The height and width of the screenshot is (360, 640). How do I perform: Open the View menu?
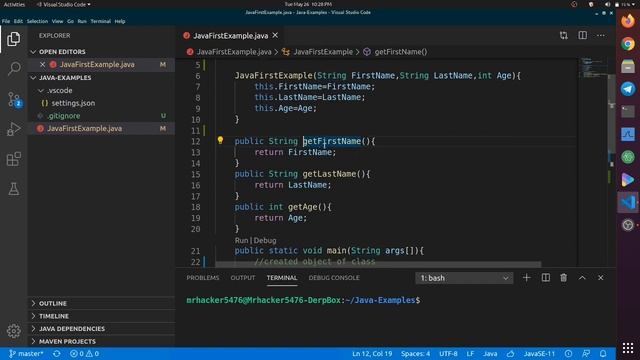pos(57,21)
